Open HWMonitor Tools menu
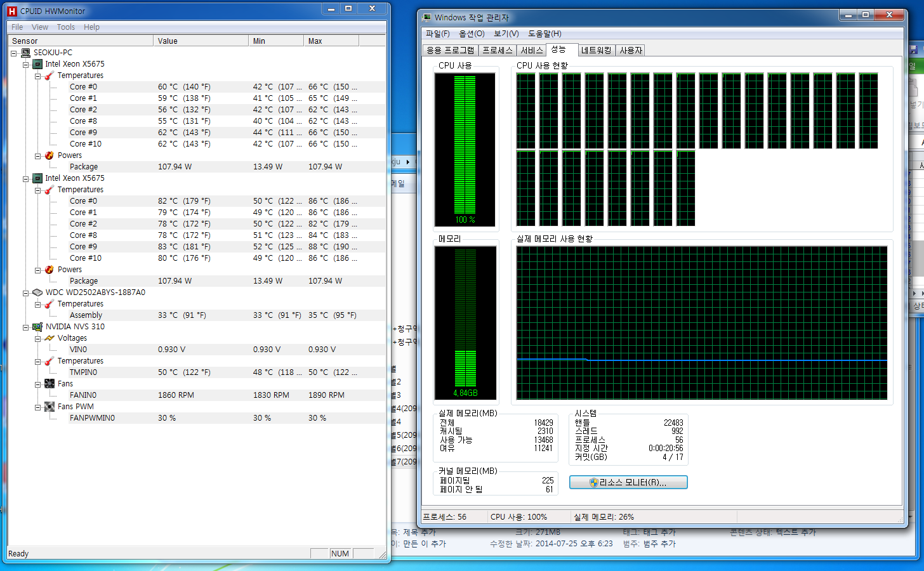924x571 pixels. tap(66, 27)
